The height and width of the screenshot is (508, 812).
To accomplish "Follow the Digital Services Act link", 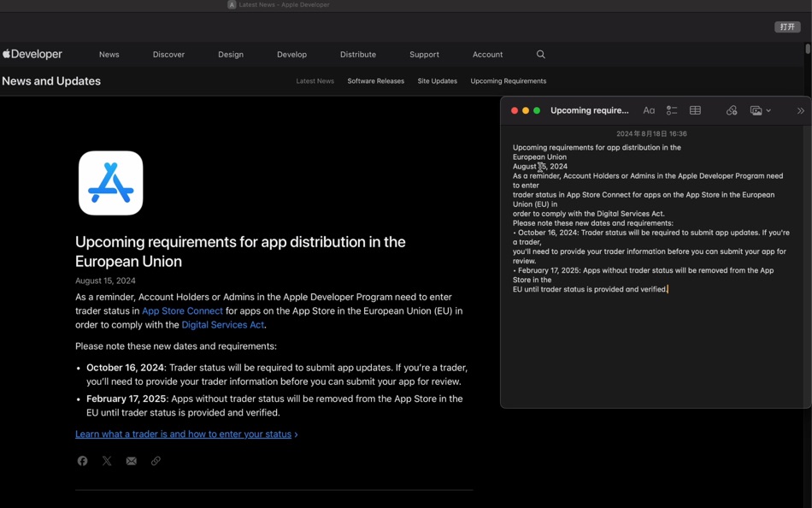I will 223,325.
